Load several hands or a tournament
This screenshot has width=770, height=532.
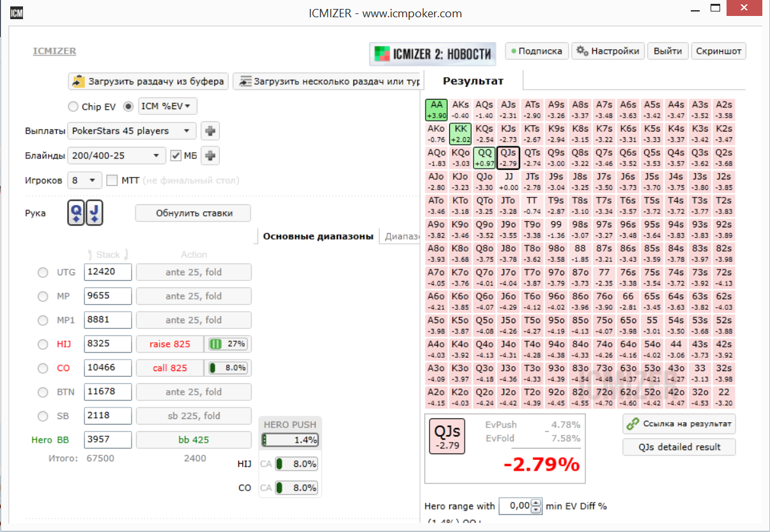(327, 81)
